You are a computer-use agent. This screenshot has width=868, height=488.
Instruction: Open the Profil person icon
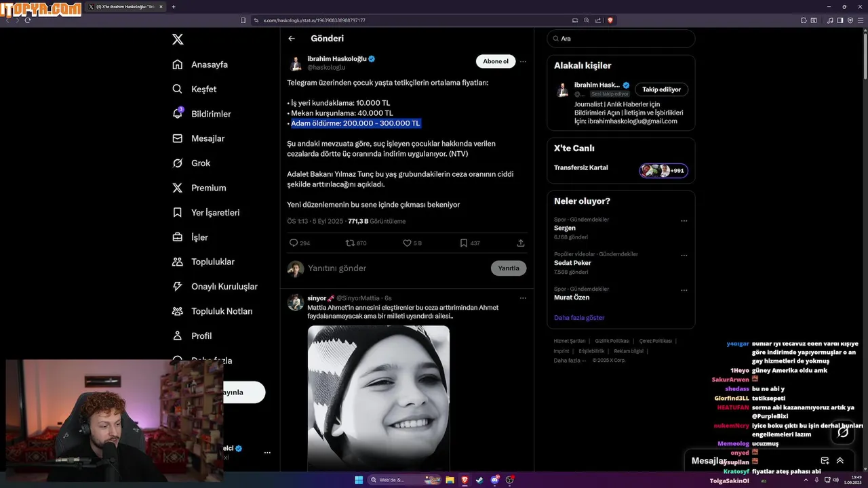point(177,335)
